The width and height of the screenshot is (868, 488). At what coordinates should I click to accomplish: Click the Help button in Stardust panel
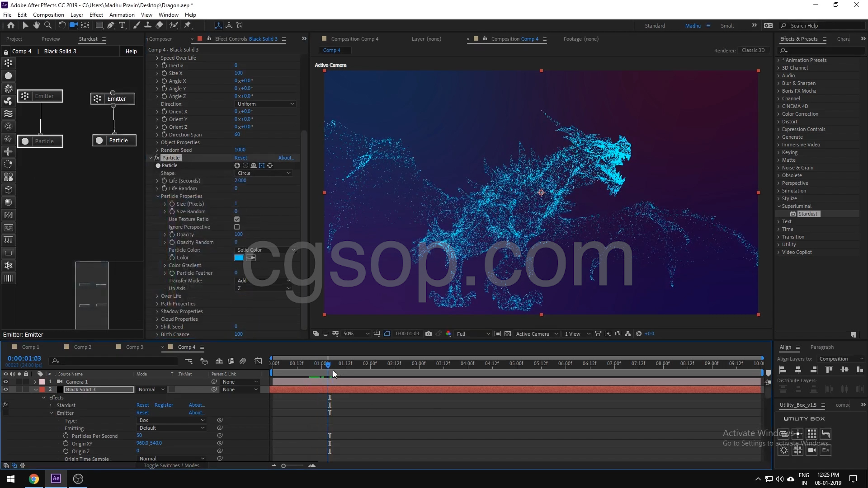point(131,52)
